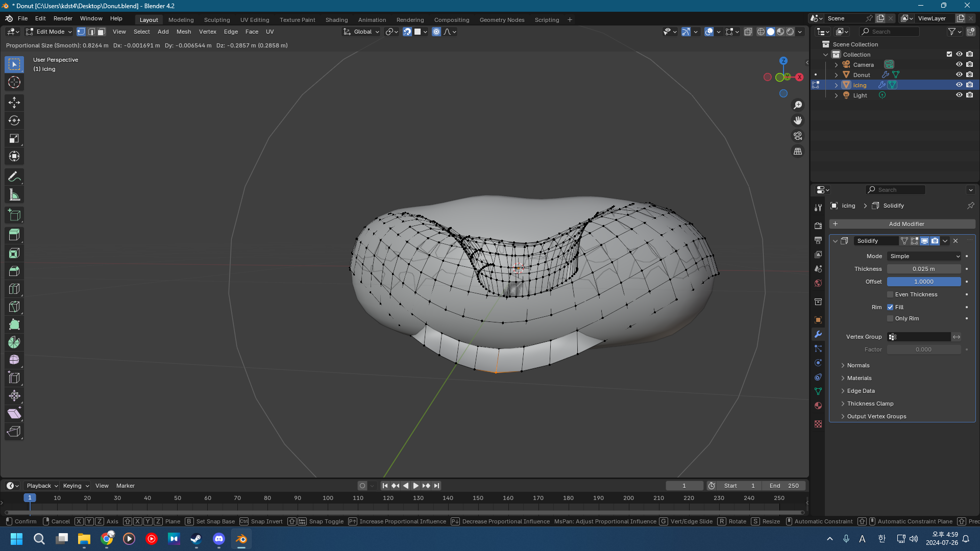Screen dimensions: 980x551
Task: Toggle camera view in viewport
Action: (797, 136)
